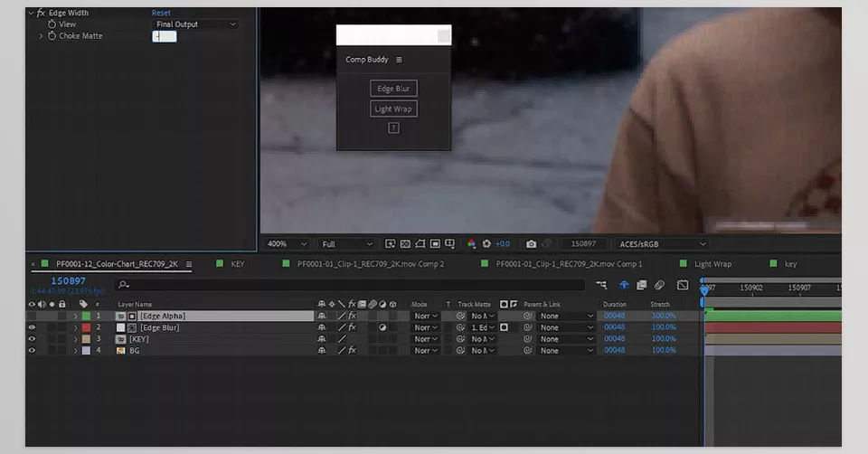The height and width of the screenshot is (454, 868).
Task: Toggle fast previews icon in viewer
Action: tap(391, 244)
